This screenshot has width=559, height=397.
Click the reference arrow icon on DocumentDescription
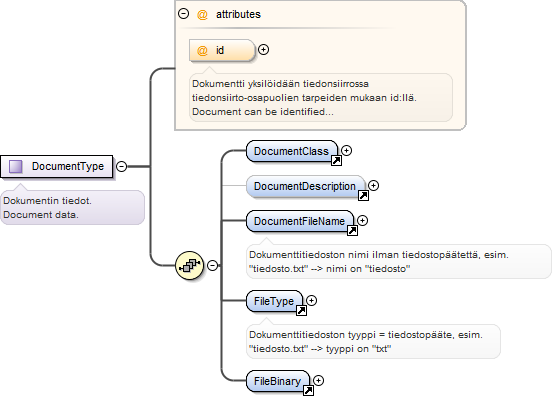[363, 195]
